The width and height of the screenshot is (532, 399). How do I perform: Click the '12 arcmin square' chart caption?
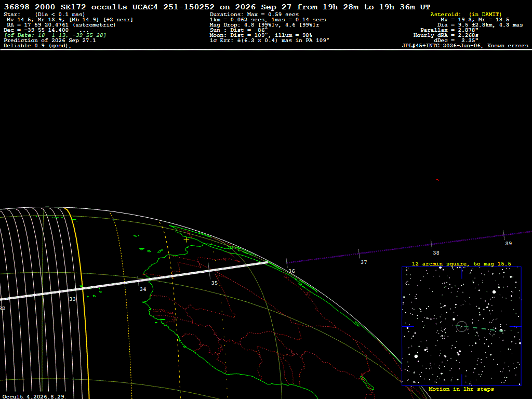click(x=461, y=263)
